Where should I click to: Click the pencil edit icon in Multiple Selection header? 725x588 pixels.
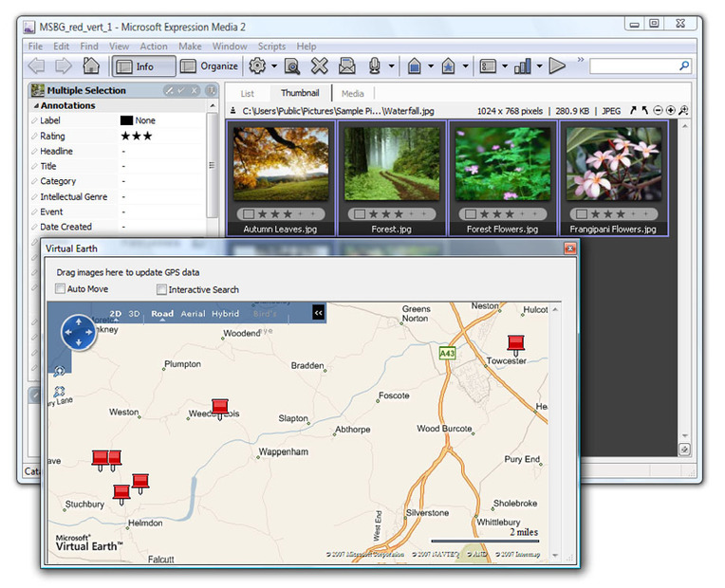click(170, 91)
